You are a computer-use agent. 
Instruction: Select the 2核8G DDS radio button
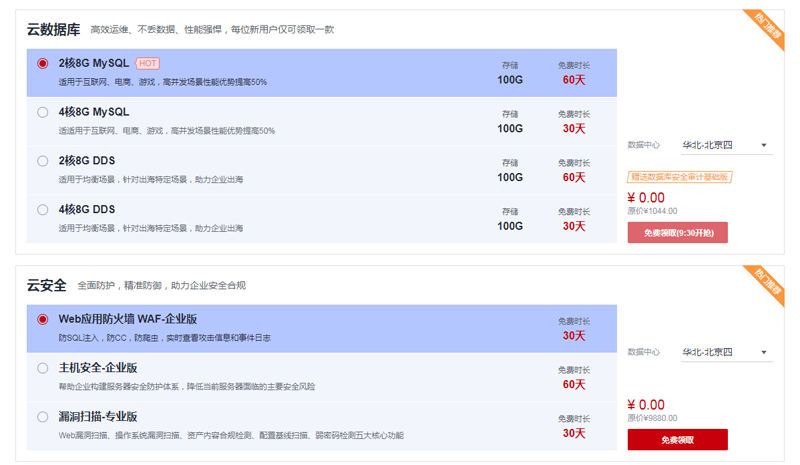42,161
